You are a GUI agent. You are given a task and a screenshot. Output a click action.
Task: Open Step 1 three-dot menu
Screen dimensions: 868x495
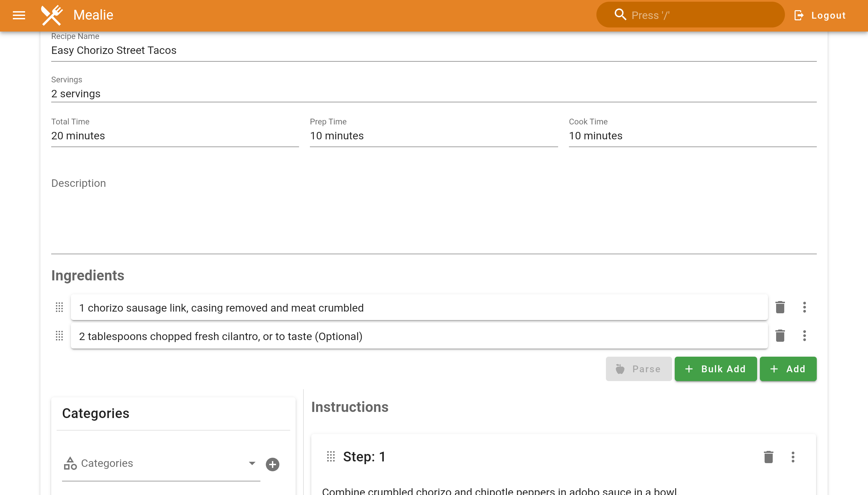792,457
